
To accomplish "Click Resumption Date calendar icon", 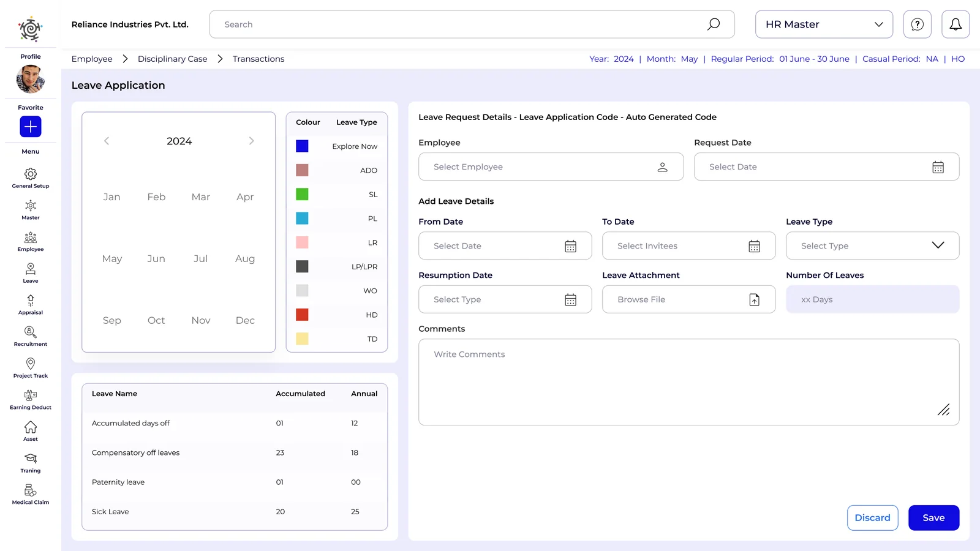I will point(570,299).
